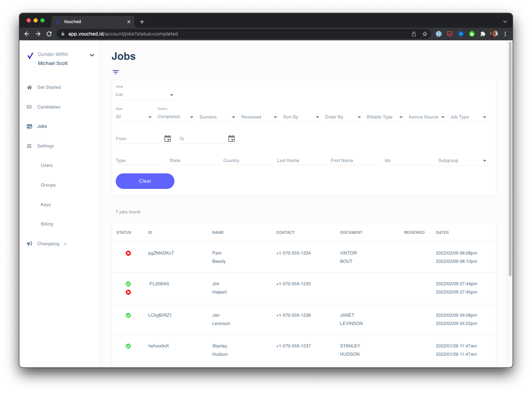Viewport: 532px width, 393px height.
Task: Open the Extensions puzzle piece icon
Action: point(483,34)
